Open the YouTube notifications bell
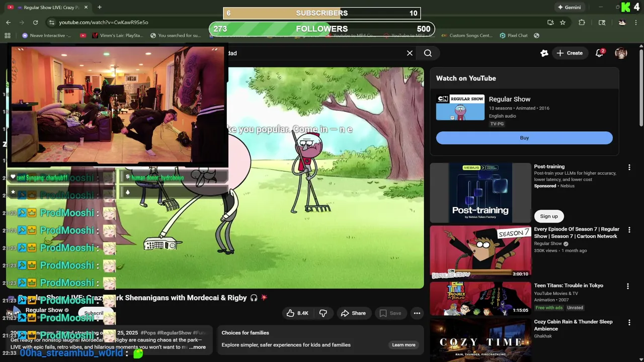This screenshot has height=362, width=644. [x=599, y=53]
